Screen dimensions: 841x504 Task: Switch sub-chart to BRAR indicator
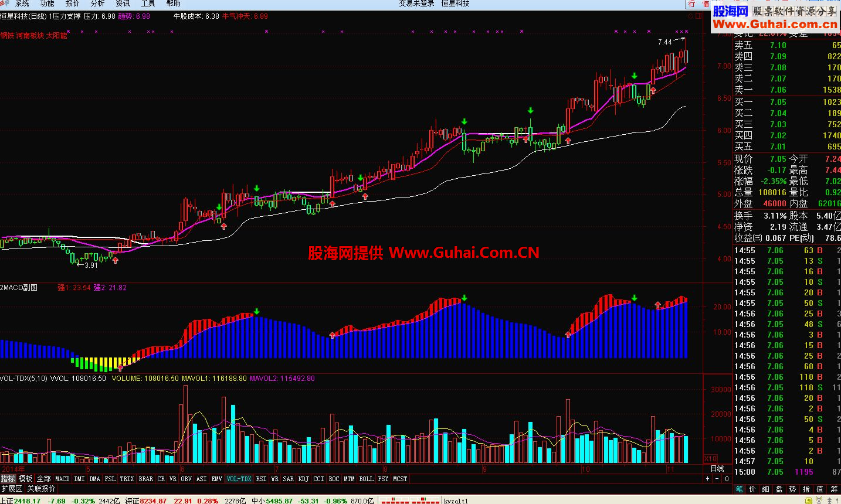145,479
